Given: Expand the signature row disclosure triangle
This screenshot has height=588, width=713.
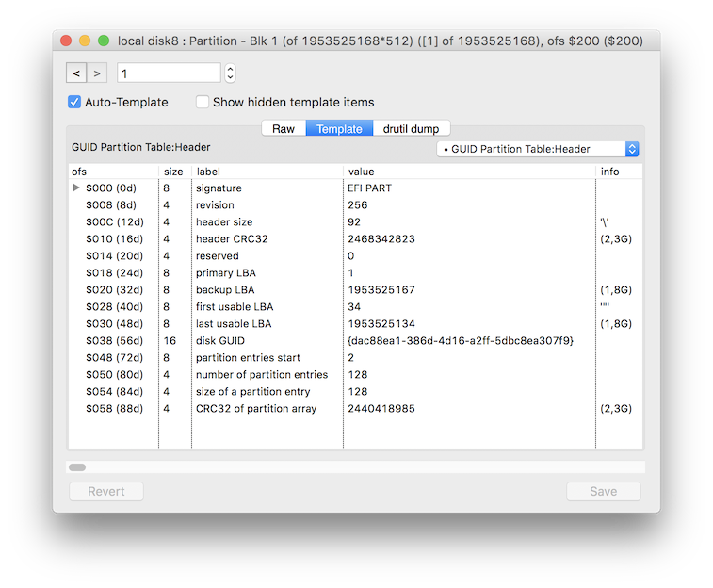Looking at the screenshot, I should tap(76, 188).
